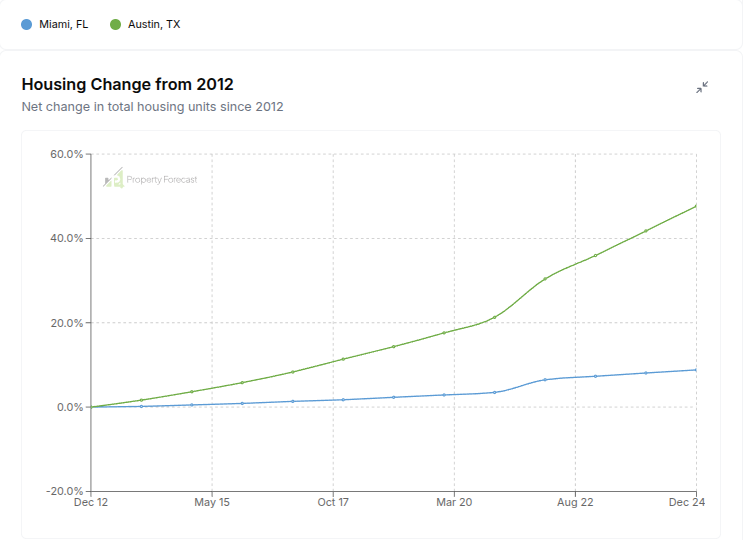Image resolution: width=744 pixels, height=540 pixels.
Task: Toggle the Miami, FL legend series
Action: coord(55,24)
